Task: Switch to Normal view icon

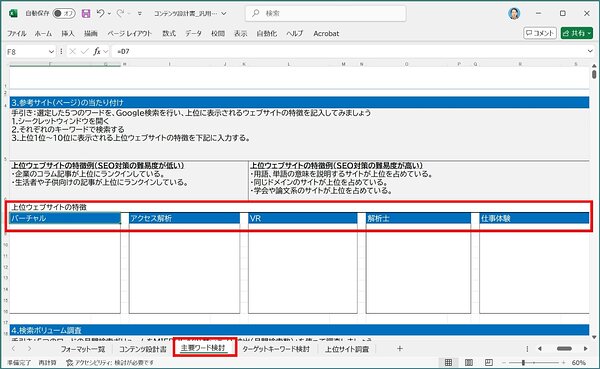Action: (x=448, y=362)
